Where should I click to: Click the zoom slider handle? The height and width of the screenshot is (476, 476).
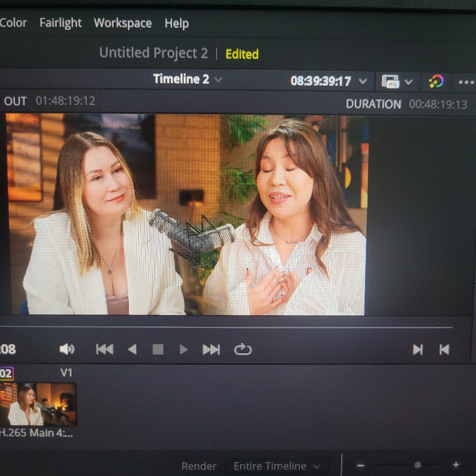tap(417, 465)
